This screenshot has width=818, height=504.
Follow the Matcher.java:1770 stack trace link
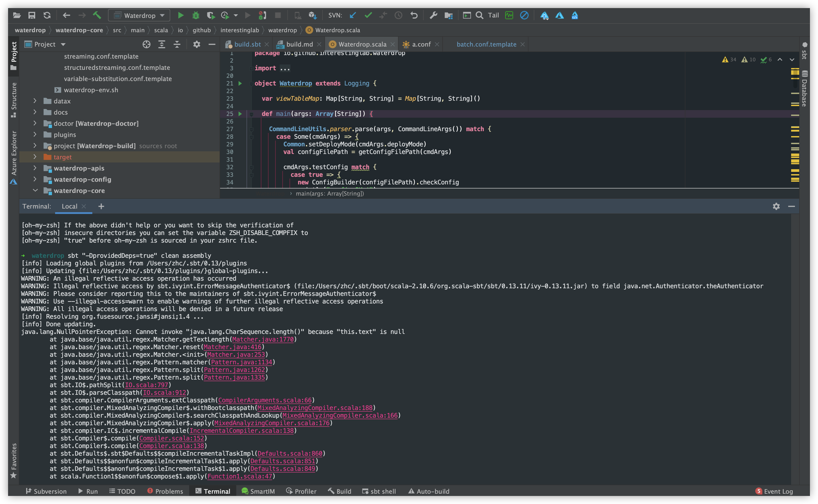[263, 339]
